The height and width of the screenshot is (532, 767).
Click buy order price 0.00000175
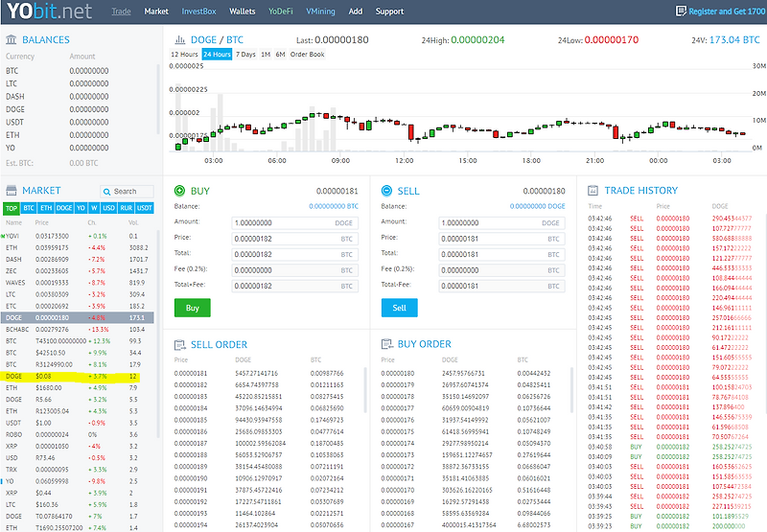(397, 431)
